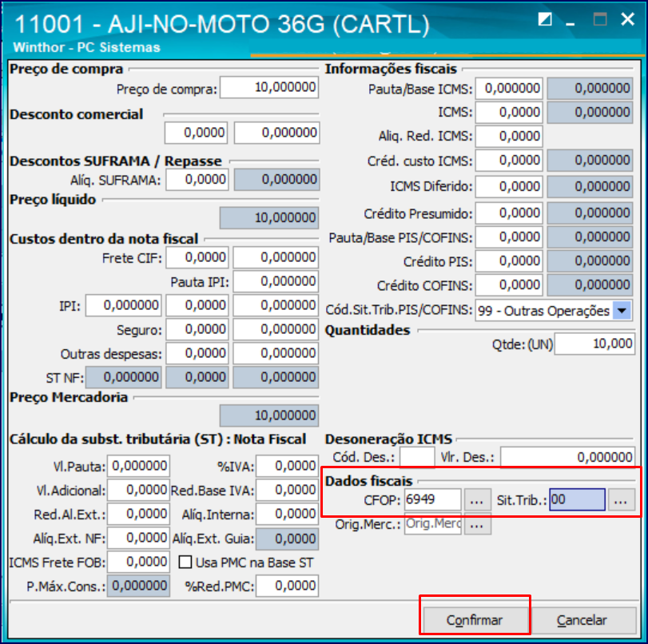Image resolution: width=648 pixels, height=644 pixels.
Task: Click the IPI base value field
Action: (x=124, y=305)
